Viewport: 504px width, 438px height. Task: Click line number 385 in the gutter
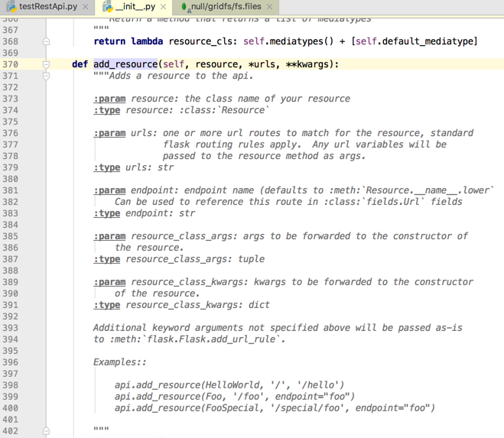pos(10,236)
